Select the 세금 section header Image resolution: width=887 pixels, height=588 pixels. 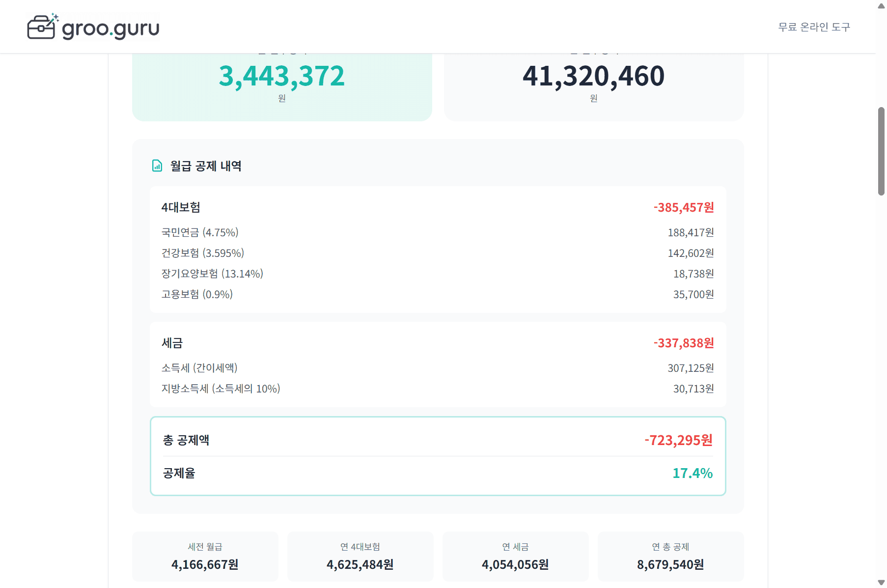172,343
